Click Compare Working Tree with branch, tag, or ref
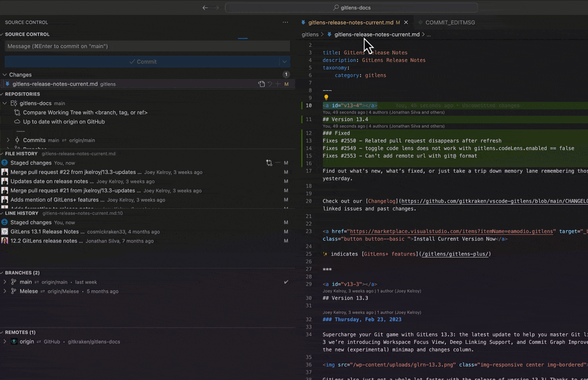This screenshot has height=380, width=588. (85, 113)
